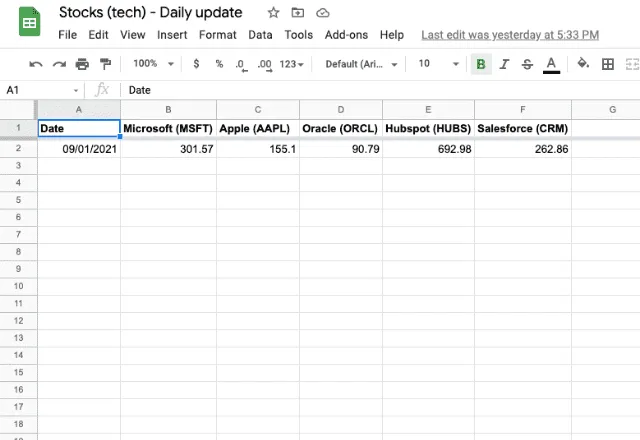Undo the last action
Screen dimensions: 640x440
(x=36, y=64)
